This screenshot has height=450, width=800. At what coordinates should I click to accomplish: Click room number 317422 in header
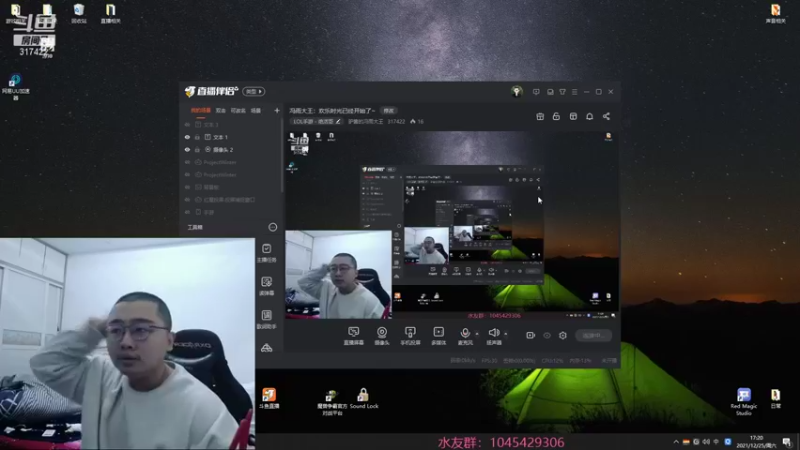(396, 121)
